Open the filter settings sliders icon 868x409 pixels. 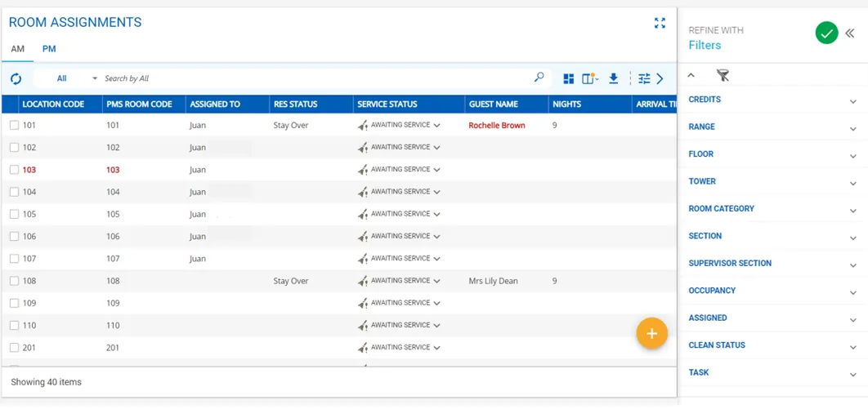pos(644,79)
